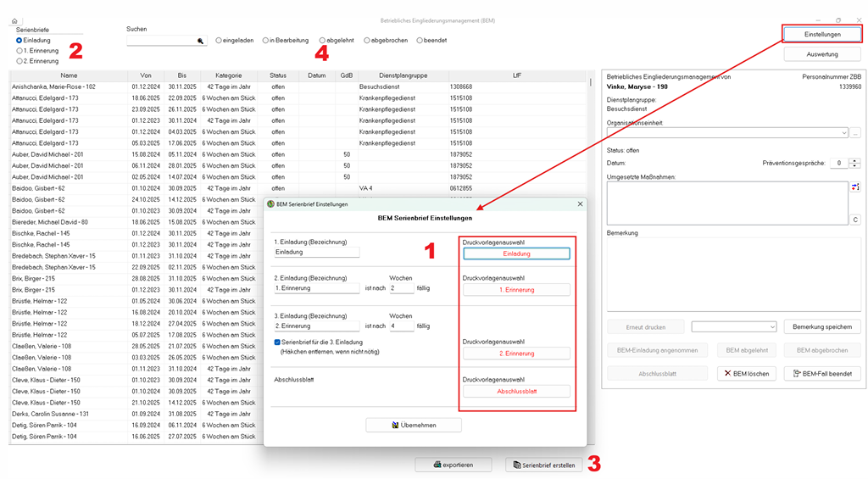This screenshot has width=868, height=479.
Task: Select Claeßen, Valerie row from 28.05.2025
Action: coord(136,346)
